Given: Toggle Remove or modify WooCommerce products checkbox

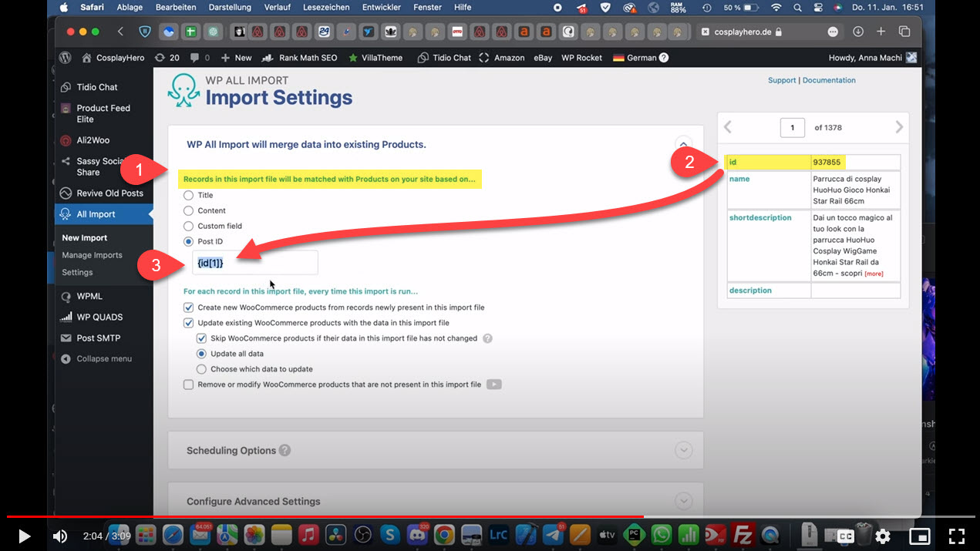Looking at the screenshot, I should (x=188, y=385).
